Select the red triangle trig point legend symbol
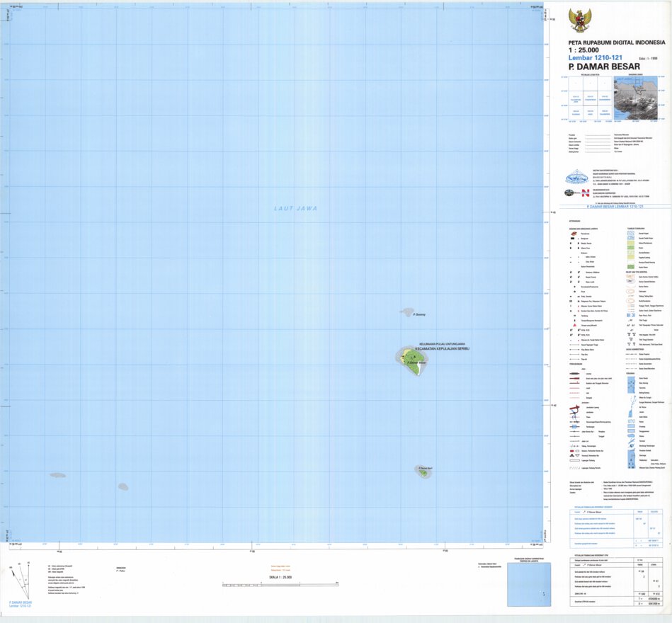This screenshot has height=623, width=672. coord(574,324)
